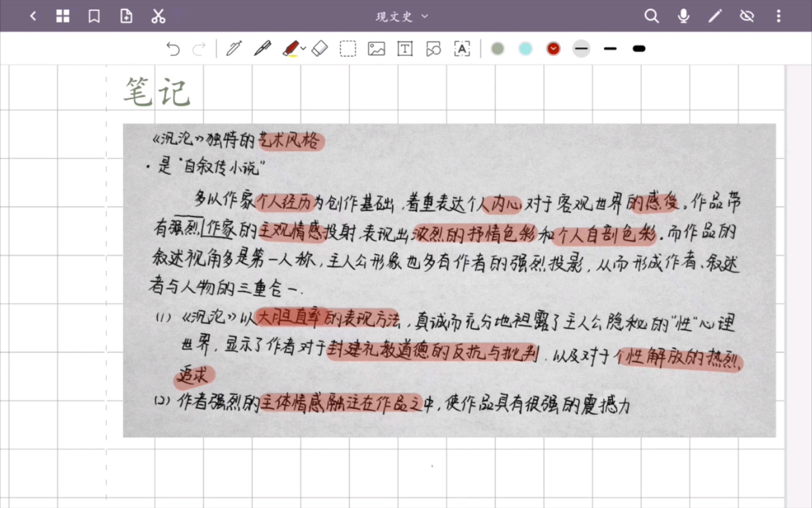Select the thin stroke width
Viewport: 812px width, 508px height.
tap(581, 48)
